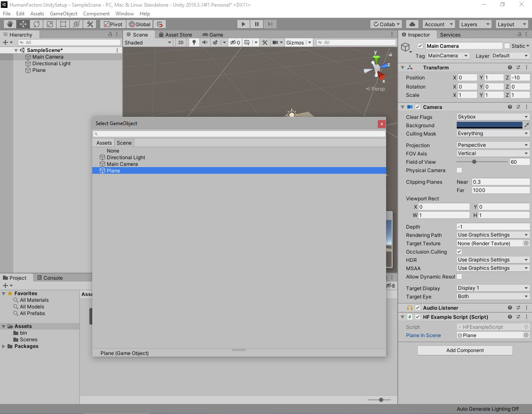Open scene component tools icon

point(265,42)
